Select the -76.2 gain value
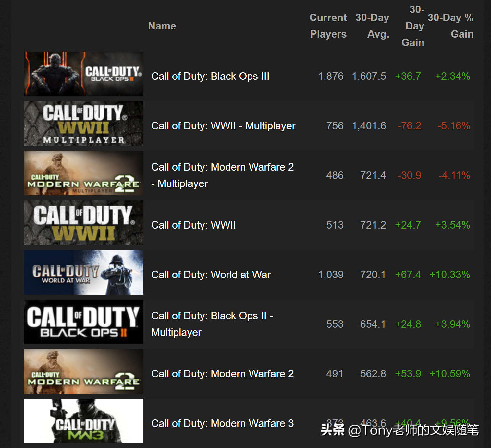Screen dimensions: 491x448 [409, 126]
